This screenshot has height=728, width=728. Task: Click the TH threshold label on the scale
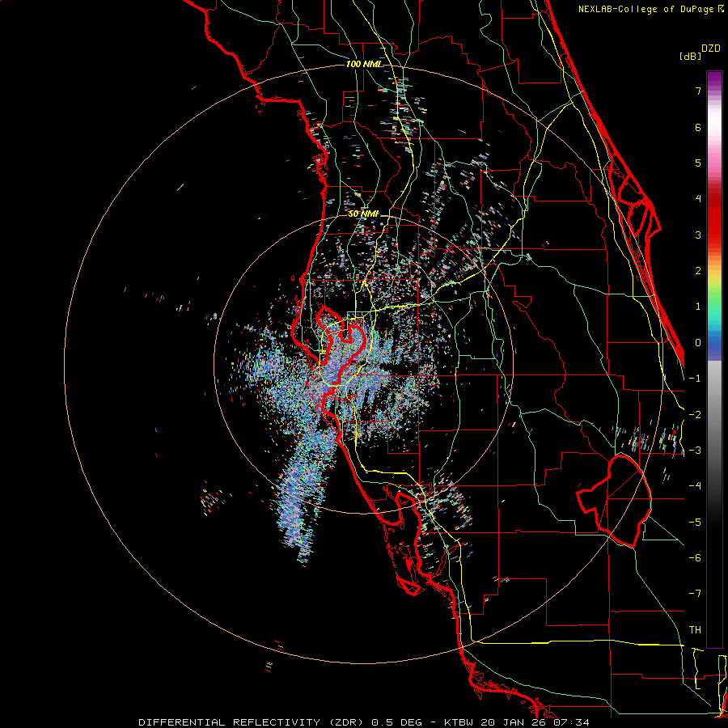click(x=695, y=630)
